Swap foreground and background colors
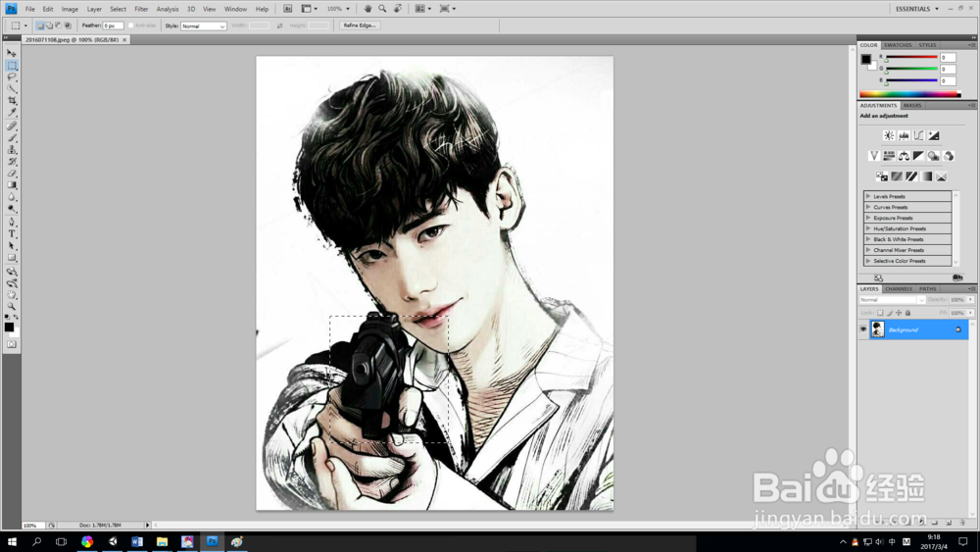Image resolution: width=980 pixels, height=552 pixels. [x=17, y=318]
